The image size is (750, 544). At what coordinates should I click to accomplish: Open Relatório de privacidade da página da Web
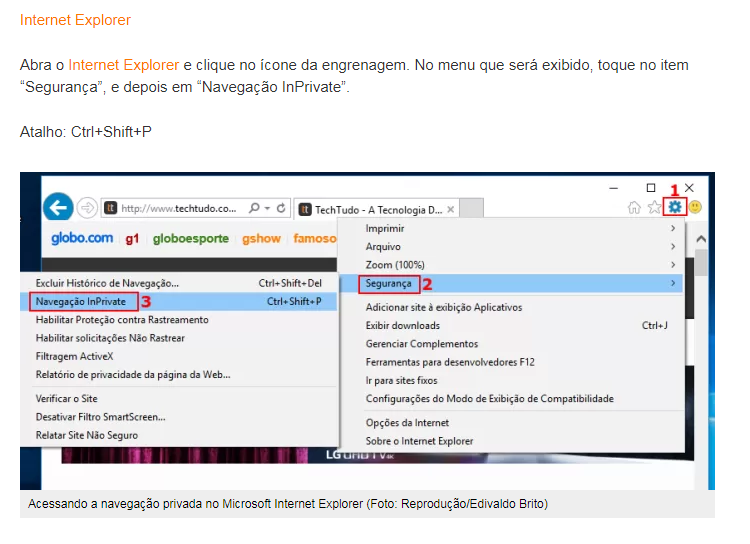pyautogui.click(x=179, y=374)
